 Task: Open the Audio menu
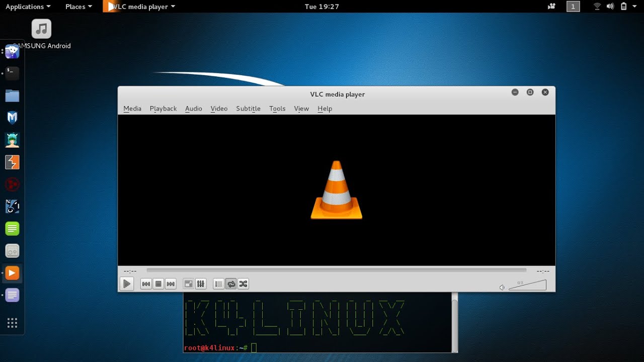(193, 109)
